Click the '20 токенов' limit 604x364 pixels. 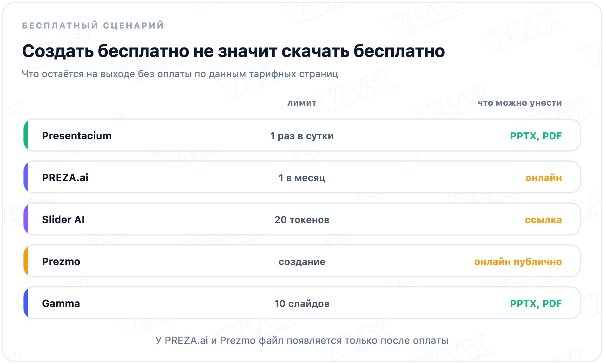click(302, 220)
